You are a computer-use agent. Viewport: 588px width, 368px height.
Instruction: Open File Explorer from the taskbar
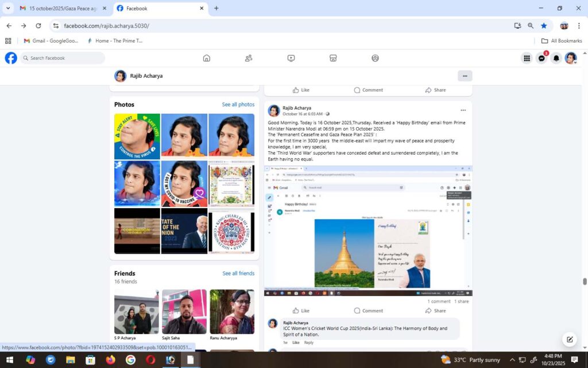point(70,360)
